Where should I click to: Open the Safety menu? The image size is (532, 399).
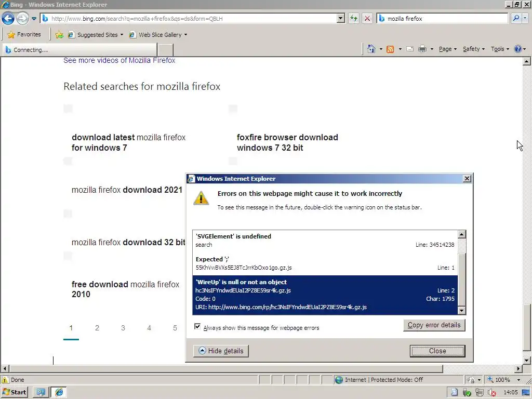pyautogui.click(x=474, y=49)
